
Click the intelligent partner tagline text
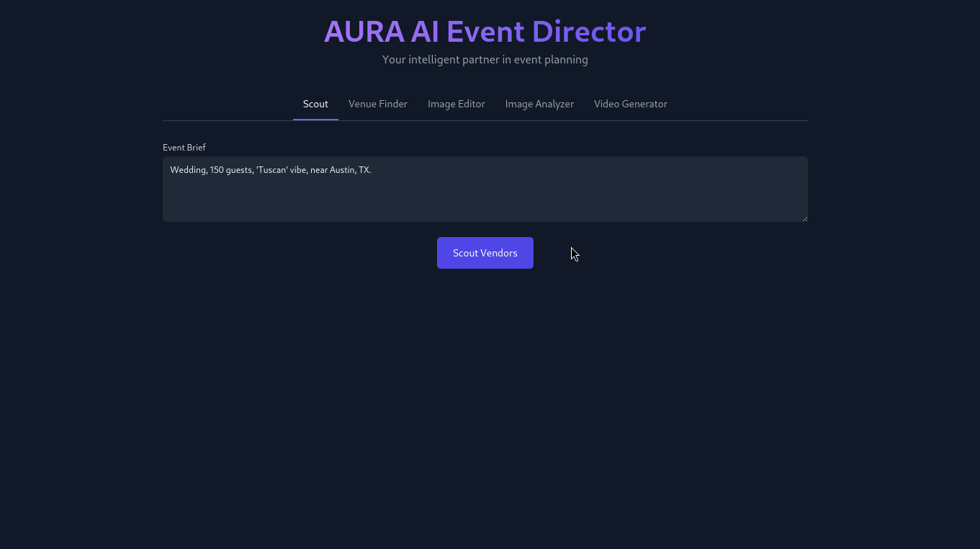485,60
